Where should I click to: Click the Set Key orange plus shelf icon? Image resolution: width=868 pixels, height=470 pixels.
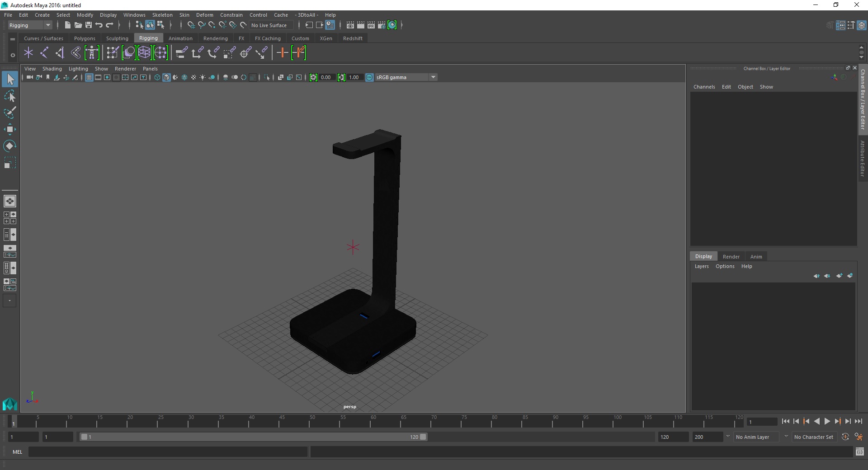[x=282, y=53]
